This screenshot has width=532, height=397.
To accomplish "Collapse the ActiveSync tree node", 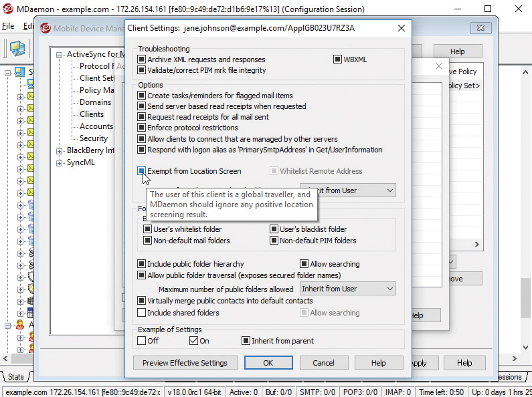I will pos(60,55).
